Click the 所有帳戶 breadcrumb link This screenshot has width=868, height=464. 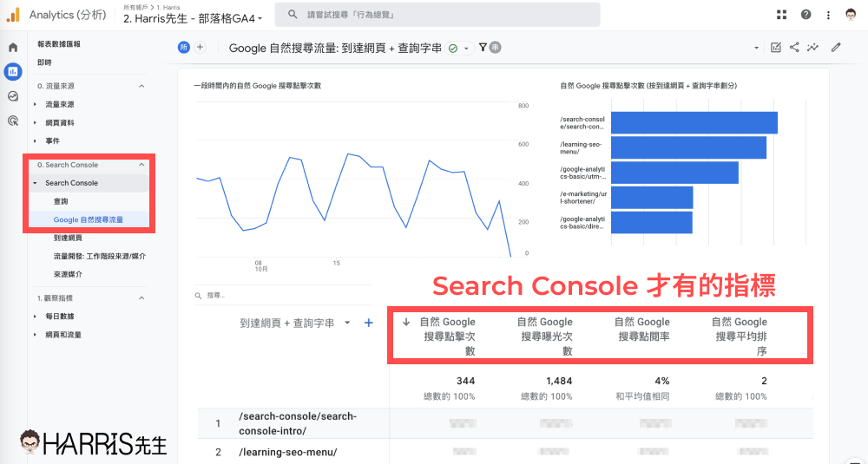[x=135, y=7]
